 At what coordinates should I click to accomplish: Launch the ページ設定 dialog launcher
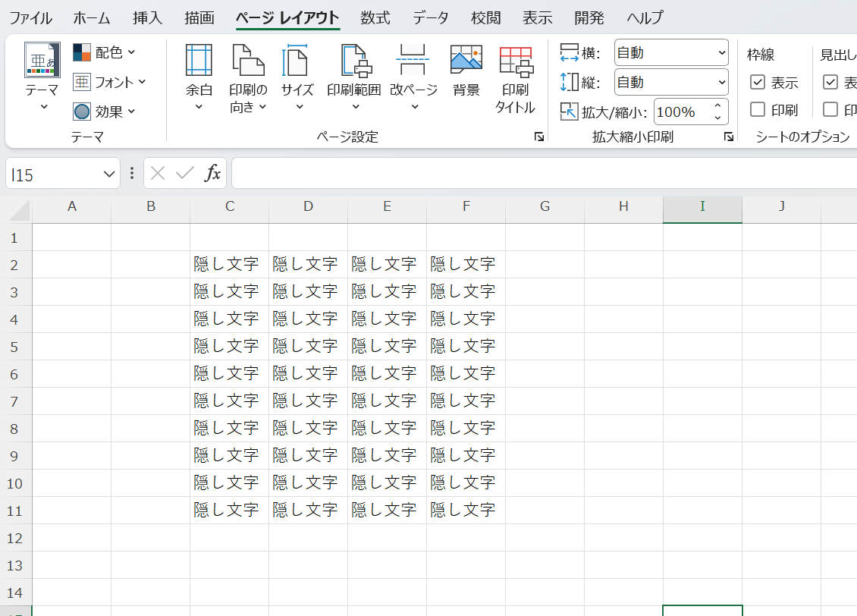point(538,137)
